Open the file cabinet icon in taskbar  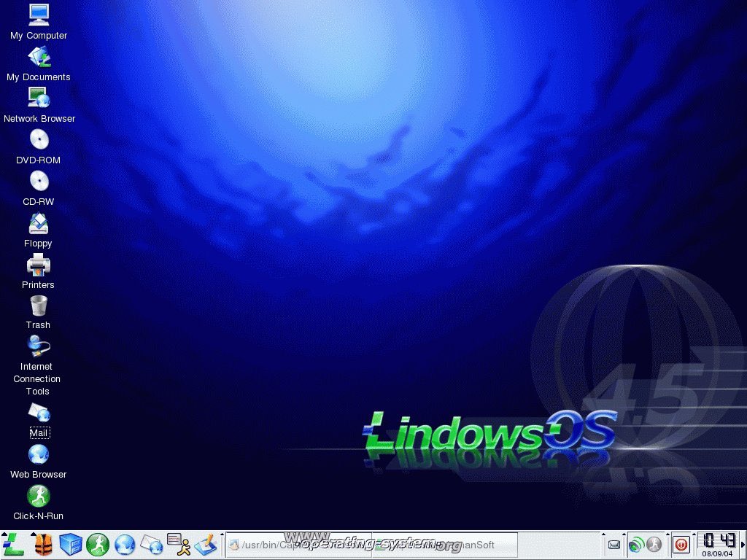(71, 545)
